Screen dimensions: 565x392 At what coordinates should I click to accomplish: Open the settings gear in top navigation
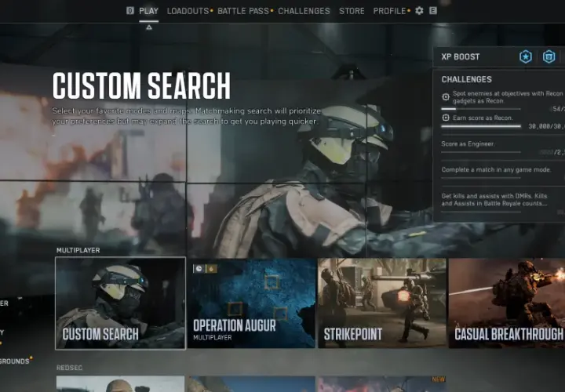pos(419,11)
